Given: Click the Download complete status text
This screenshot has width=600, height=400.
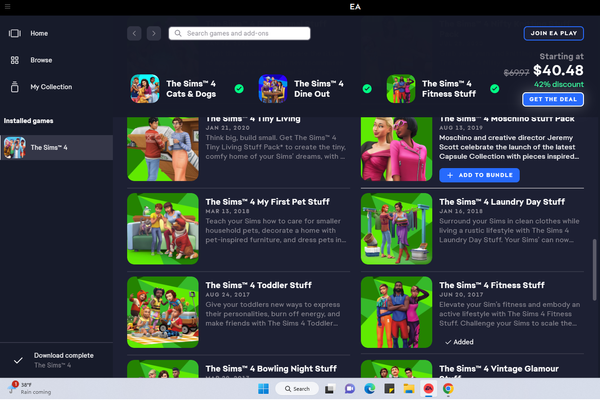Looking at the screenshot, I should (x=64, y=356).
